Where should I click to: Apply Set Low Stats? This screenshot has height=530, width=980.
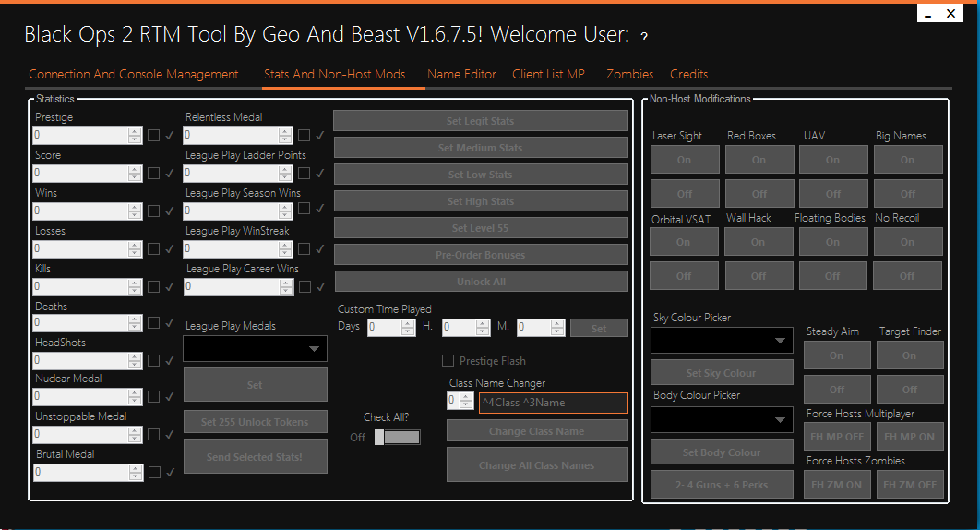(x=481, y=175)
